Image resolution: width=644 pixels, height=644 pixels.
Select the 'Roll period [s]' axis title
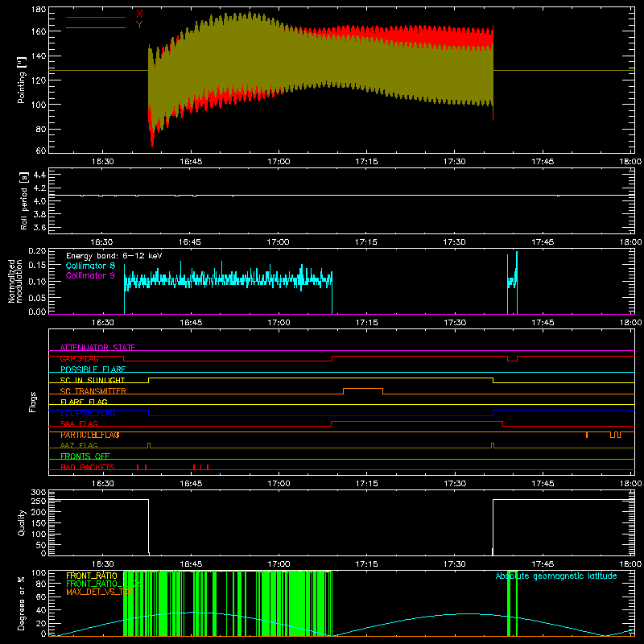(x=23, y=200)
